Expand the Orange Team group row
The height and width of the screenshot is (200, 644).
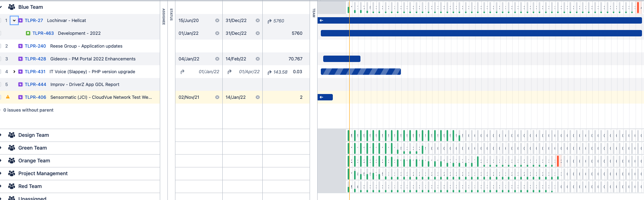point(1,161)
